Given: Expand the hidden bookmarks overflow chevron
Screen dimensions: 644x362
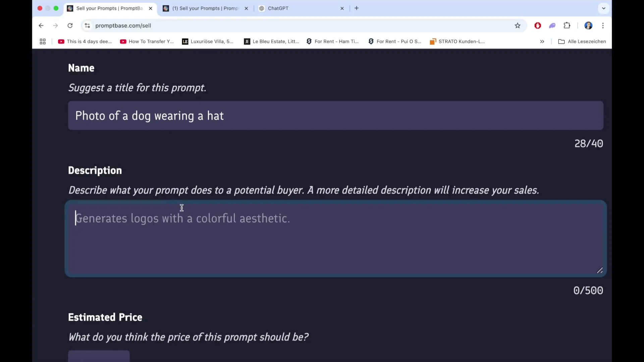Looking at the screenshot, I should [542, 42].
